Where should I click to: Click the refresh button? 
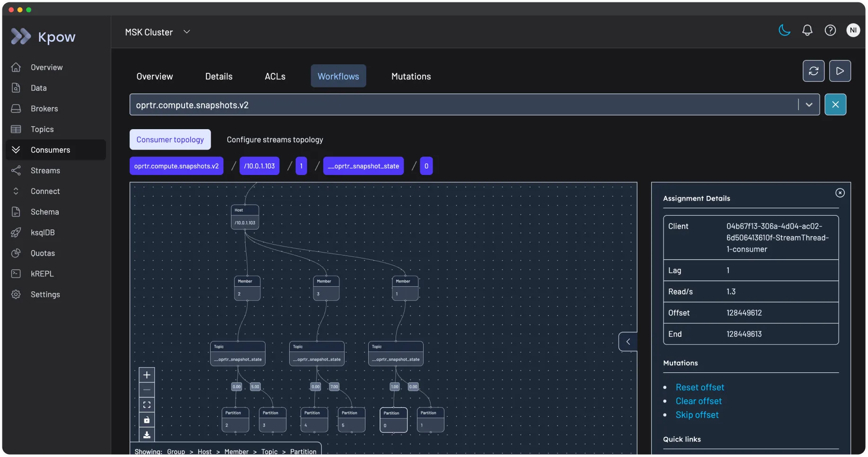[814, 71]
